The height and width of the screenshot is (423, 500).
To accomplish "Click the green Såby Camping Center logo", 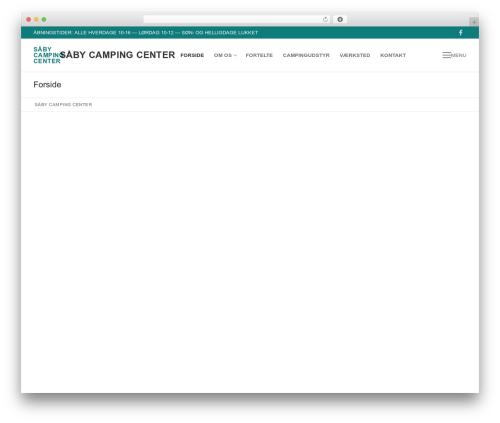I will pyautogui.click(x=47, y=55).
